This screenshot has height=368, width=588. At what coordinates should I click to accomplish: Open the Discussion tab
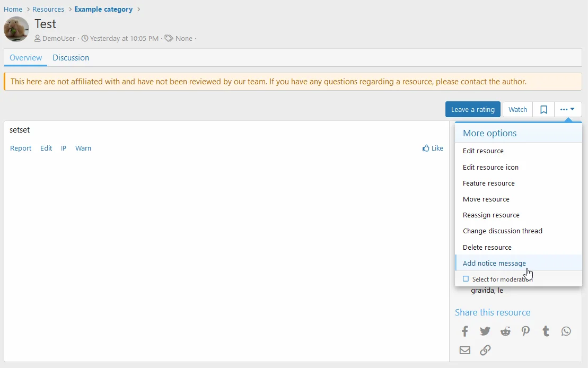[71, 58]
